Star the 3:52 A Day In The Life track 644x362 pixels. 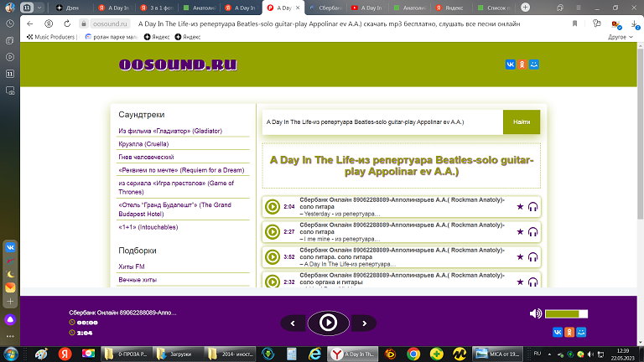point(520,256)
